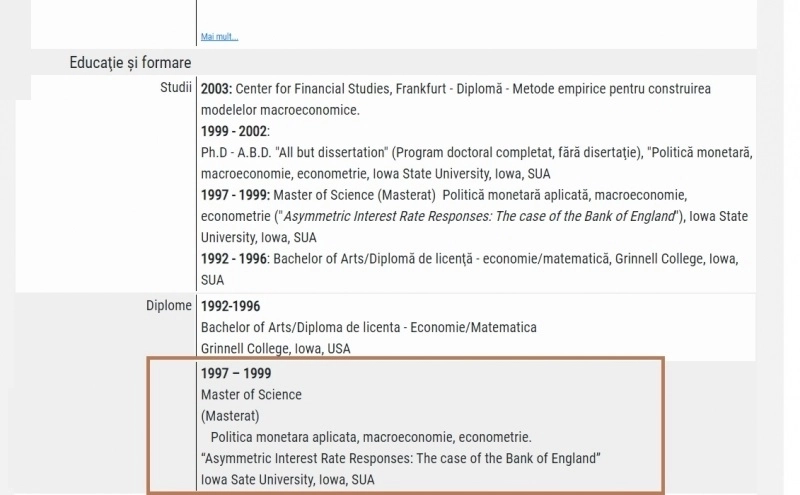The width and height of the screenshot is (800, 495).
Task: Click "Center for Financial Studies, Frankfurt" text
Action: pos(340,89)
